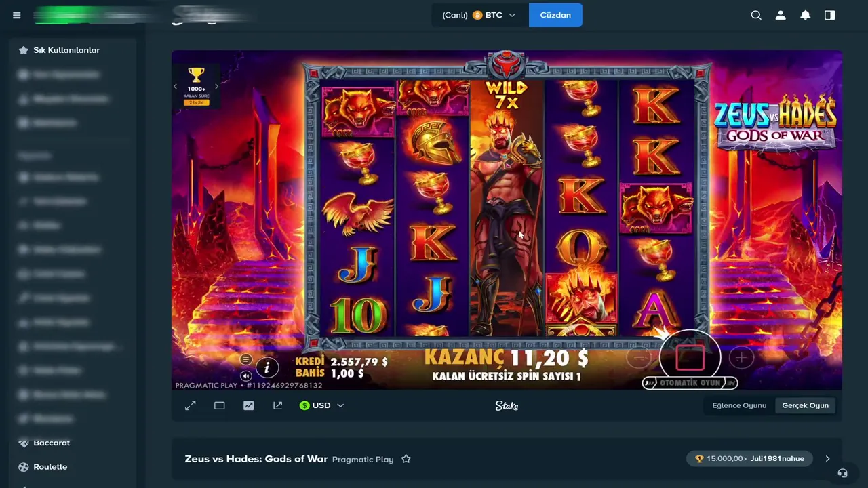868x488 pixels.
Task: Open the notifications bell
Action: (805, 15)
